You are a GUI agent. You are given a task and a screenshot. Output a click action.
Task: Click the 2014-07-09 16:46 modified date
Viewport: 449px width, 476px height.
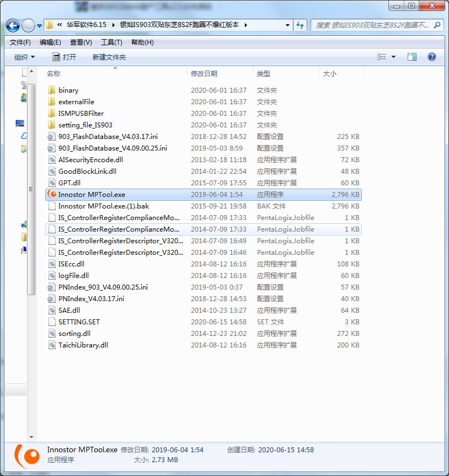[x=218, y=252]
